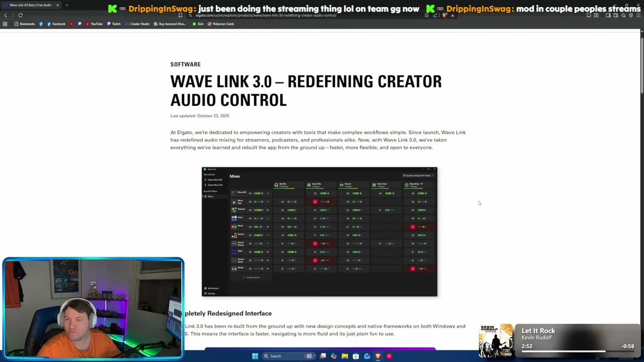Open the Kick bookmark

coord(198,24)
